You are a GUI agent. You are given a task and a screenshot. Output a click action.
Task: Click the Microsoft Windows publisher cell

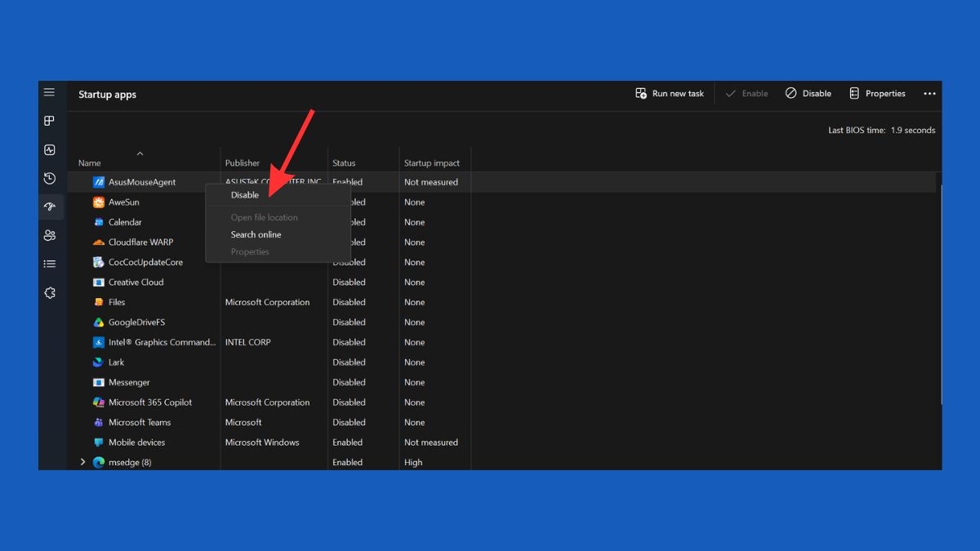pos(262,442)
